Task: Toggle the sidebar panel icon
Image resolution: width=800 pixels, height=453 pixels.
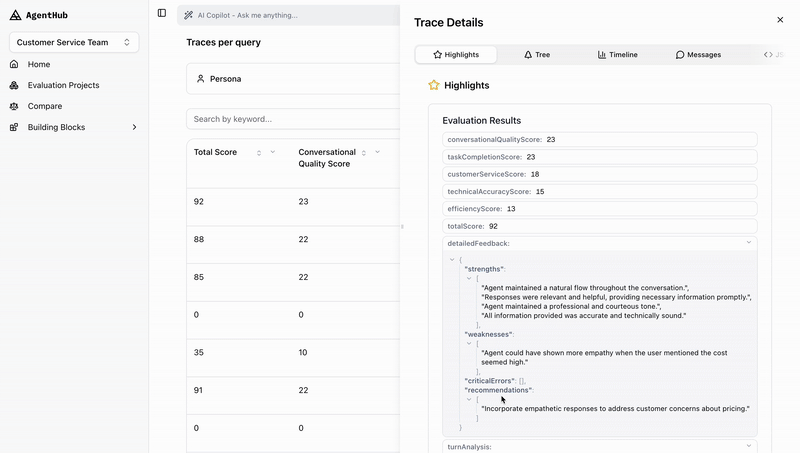Action: (162, 13)
